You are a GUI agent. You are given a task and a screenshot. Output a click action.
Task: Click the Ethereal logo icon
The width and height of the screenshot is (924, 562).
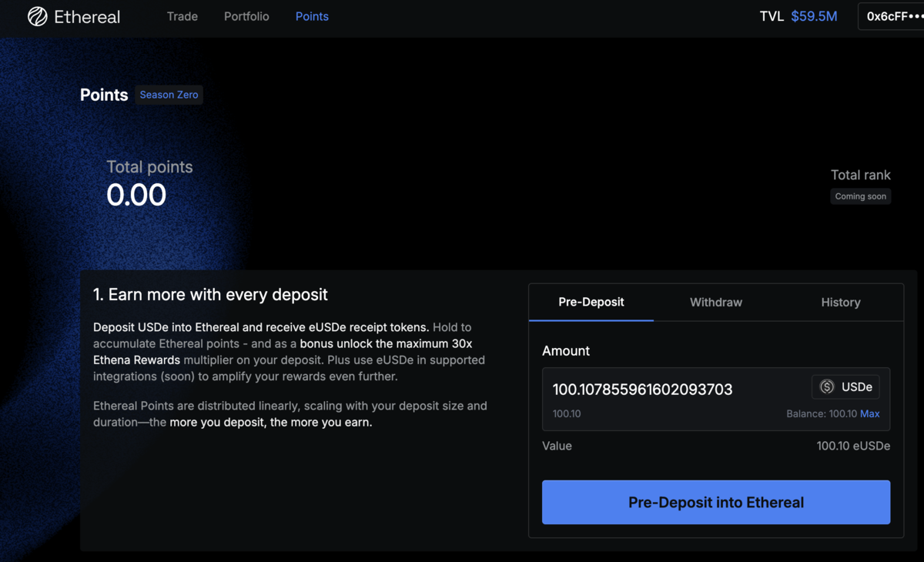click(x=38, y=16)
